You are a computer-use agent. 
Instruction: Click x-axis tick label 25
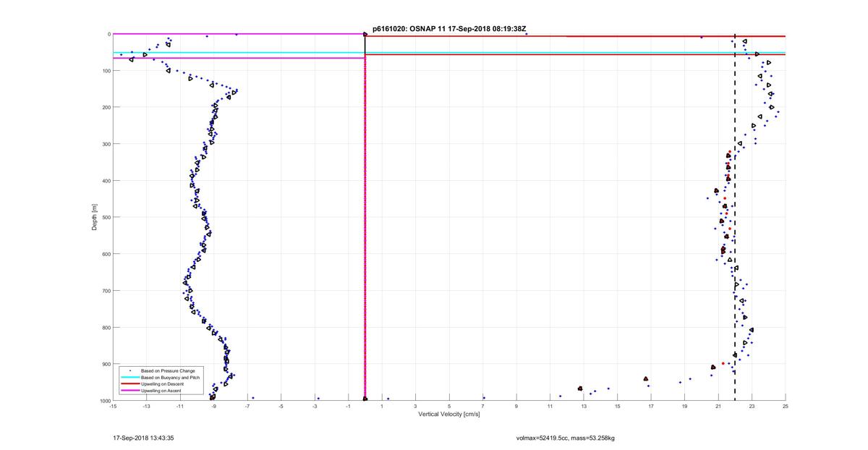[786, 406]
